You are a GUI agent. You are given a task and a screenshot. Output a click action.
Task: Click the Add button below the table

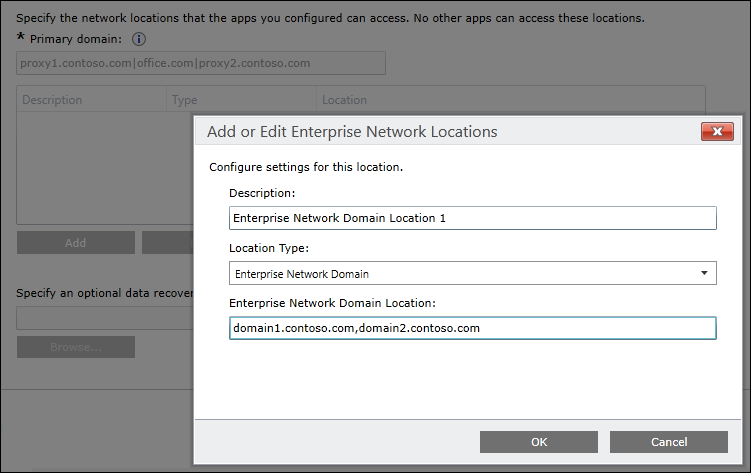point(76,243)
